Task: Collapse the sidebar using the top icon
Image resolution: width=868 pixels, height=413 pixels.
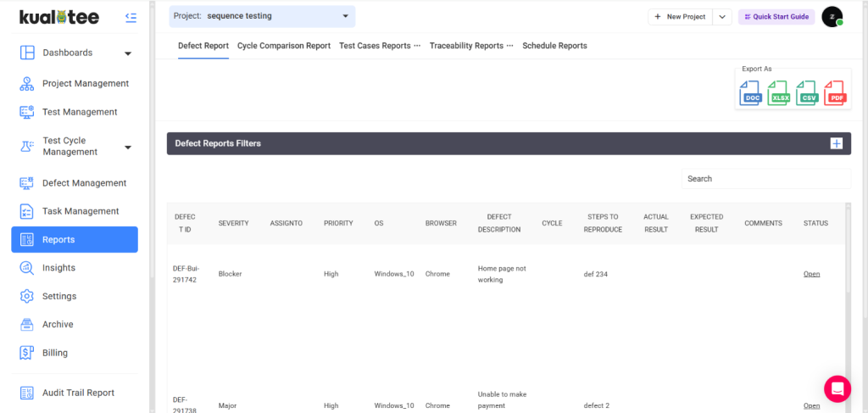Action: tap(130, 17)
